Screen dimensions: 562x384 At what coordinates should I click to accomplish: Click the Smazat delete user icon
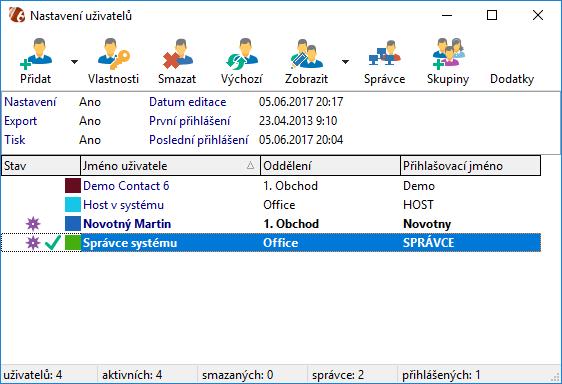[x=177, y=54]
